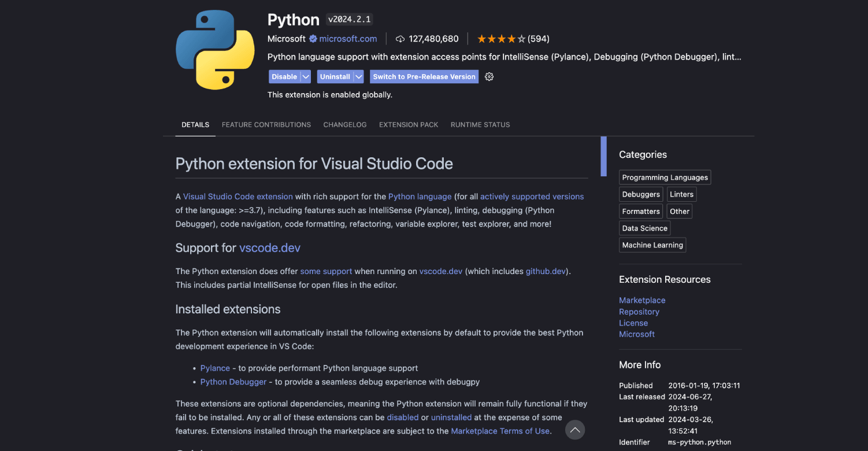Open the Pylance extension link

point(215,368)
